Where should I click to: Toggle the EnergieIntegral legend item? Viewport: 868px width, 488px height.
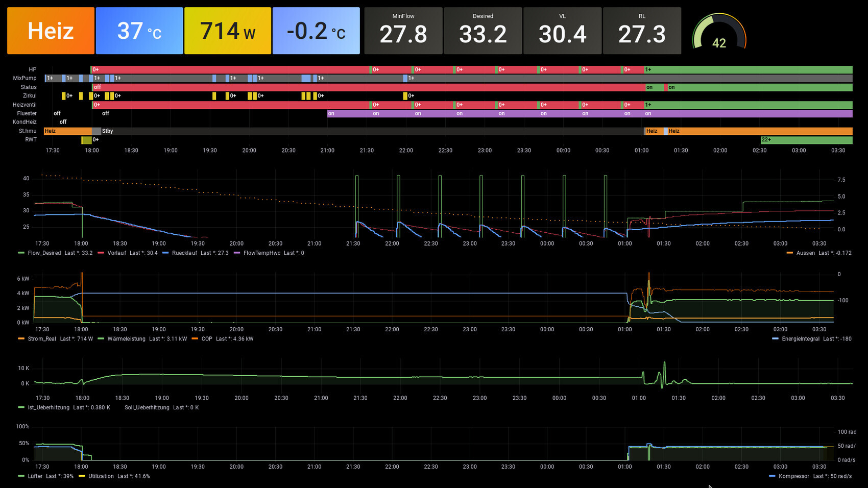click(x=800, y=339)
